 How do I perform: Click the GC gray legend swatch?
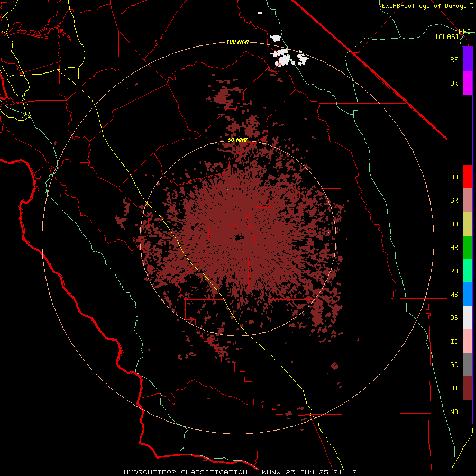point(467,364)
